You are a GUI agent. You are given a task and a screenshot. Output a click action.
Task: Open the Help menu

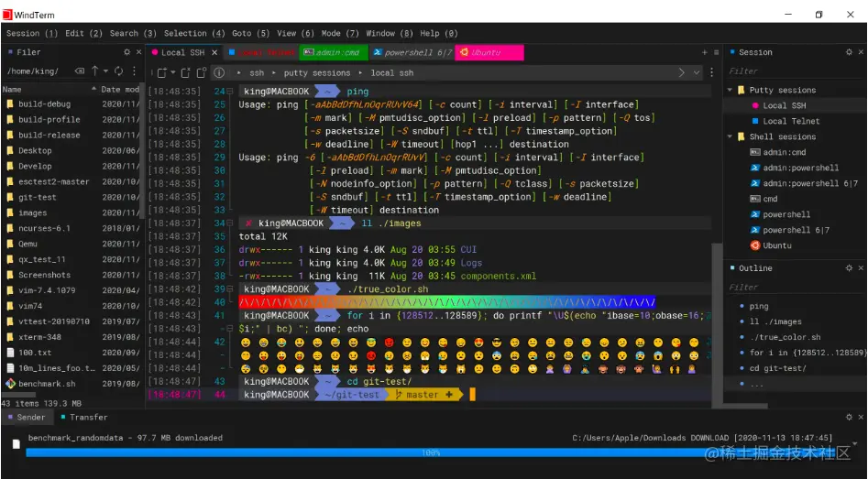coord(439,33)
